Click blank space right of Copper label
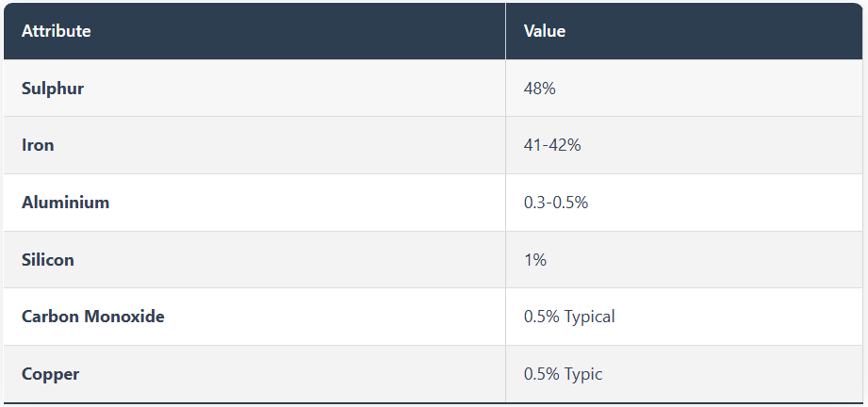 [283, 374]
